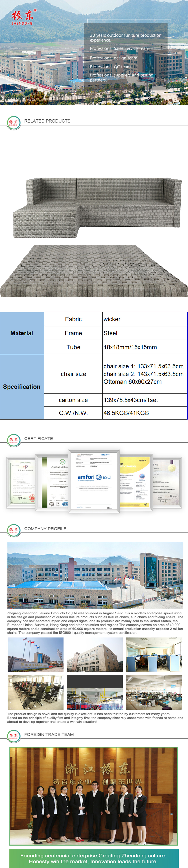
Task: Click the 'wicker' value cell
Action: [x=145, y=319]
